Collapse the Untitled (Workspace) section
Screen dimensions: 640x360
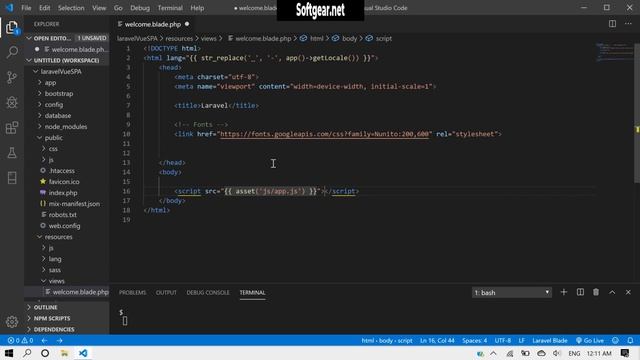point(67,60)
